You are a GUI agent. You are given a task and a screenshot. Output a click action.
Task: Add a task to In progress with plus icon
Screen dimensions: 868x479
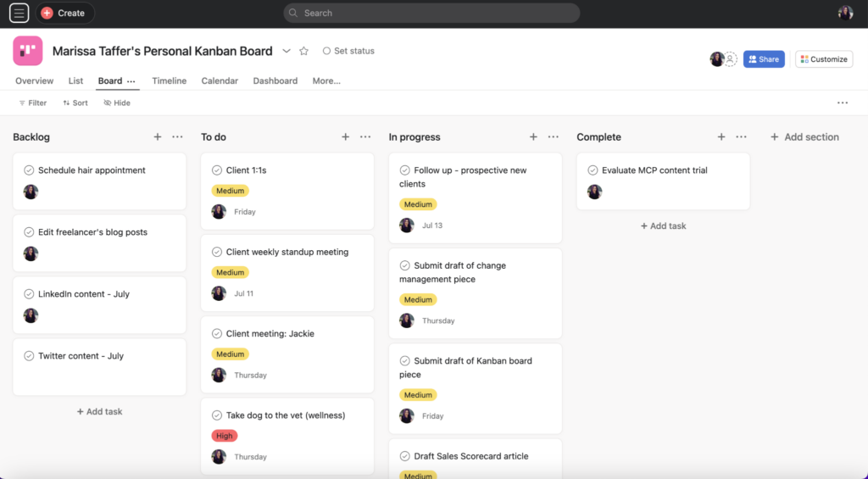533,136
